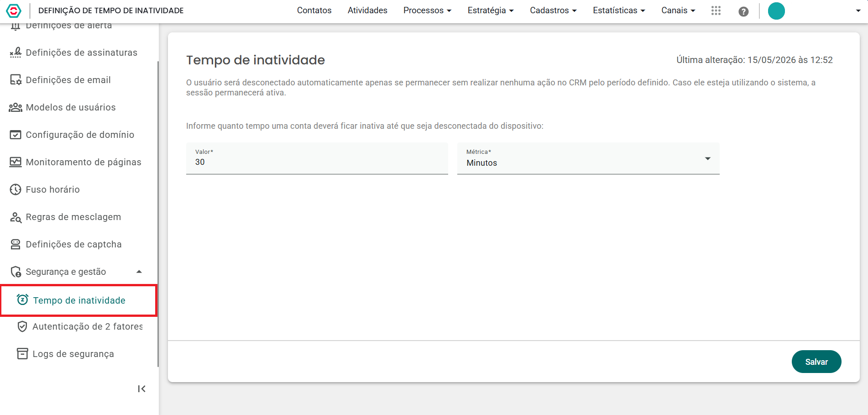Click the Logs de segurança archive icon
Screen dimensions: 868x415
(22, 354)
